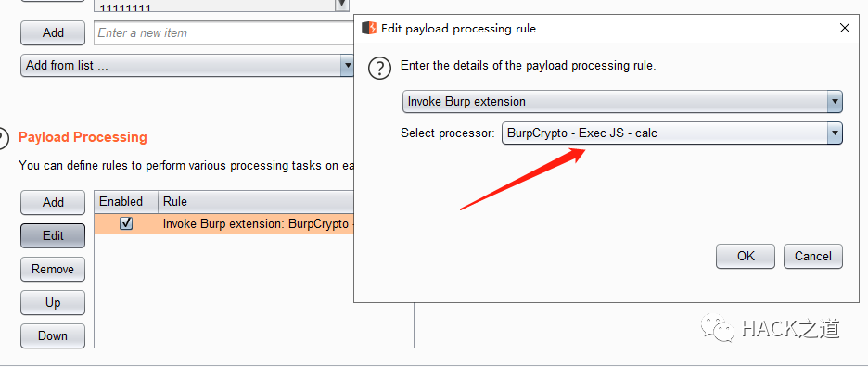Click Add beside the new item field
This screenshot has width=868, height=367.
tap(53, 32)
